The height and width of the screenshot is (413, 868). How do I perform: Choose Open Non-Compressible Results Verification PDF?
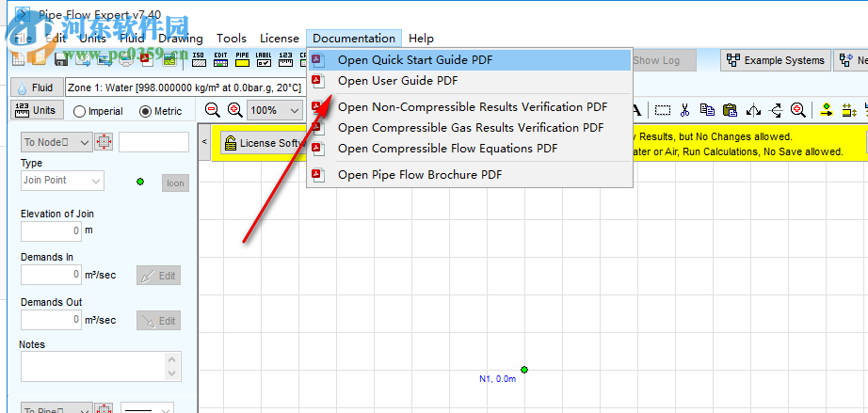tap(470, 106)
